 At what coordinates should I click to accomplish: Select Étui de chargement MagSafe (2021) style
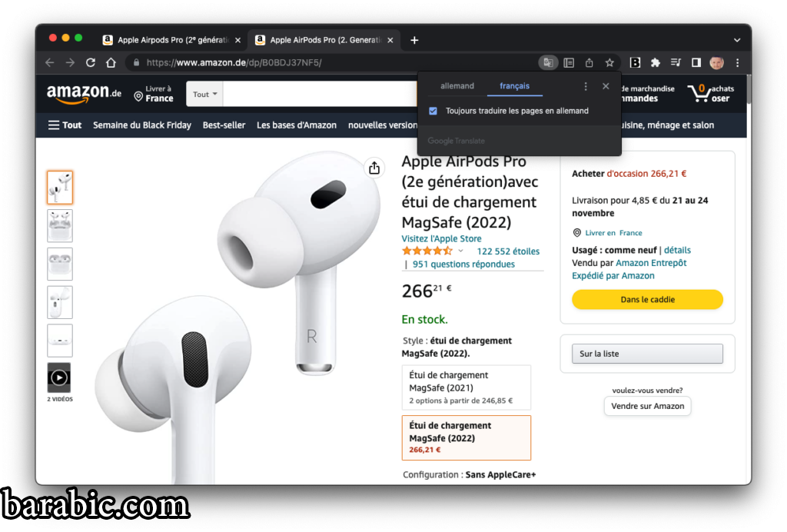[x=467, y=387]
